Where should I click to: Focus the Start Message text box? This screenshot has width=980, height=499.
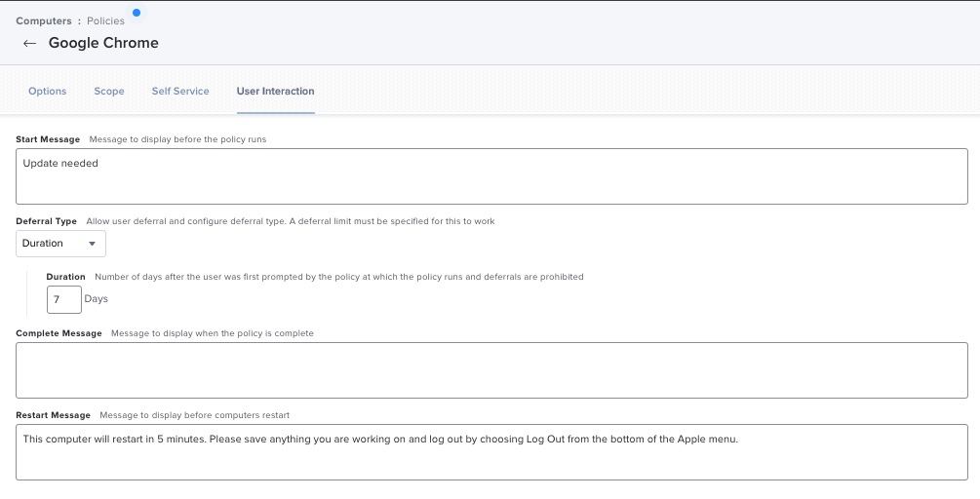(491, 176)
